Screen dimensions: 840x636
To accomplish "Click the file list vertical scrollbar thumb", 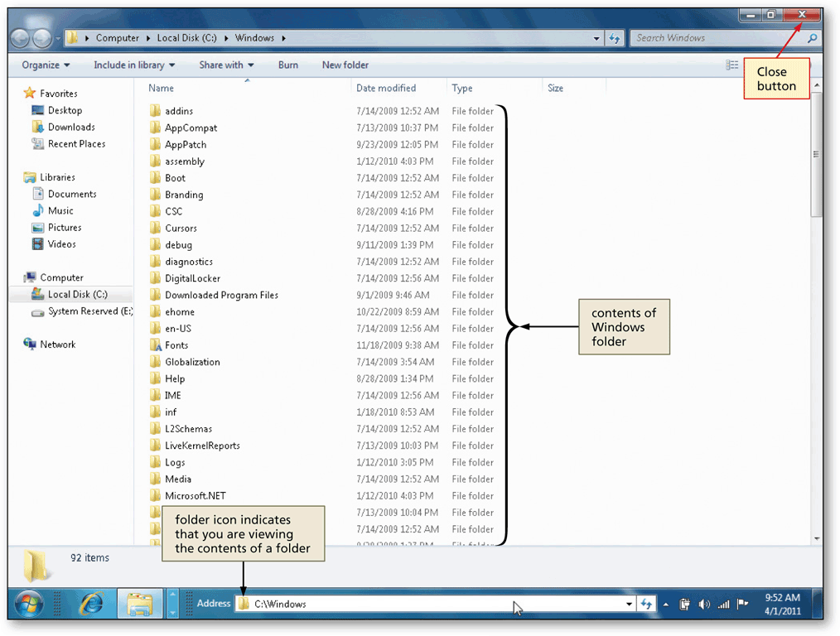I will (817, 154).
